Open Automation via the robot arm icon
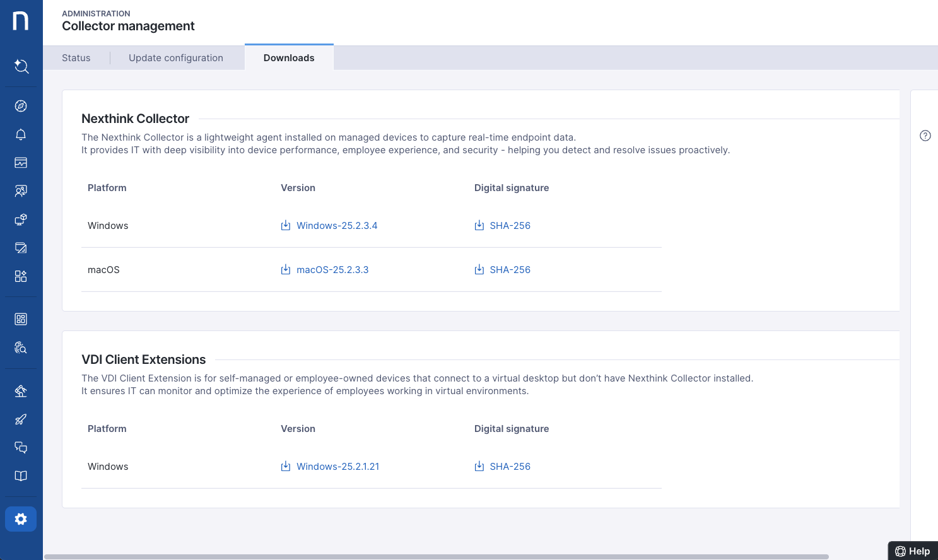 click(x=21, y=390)
